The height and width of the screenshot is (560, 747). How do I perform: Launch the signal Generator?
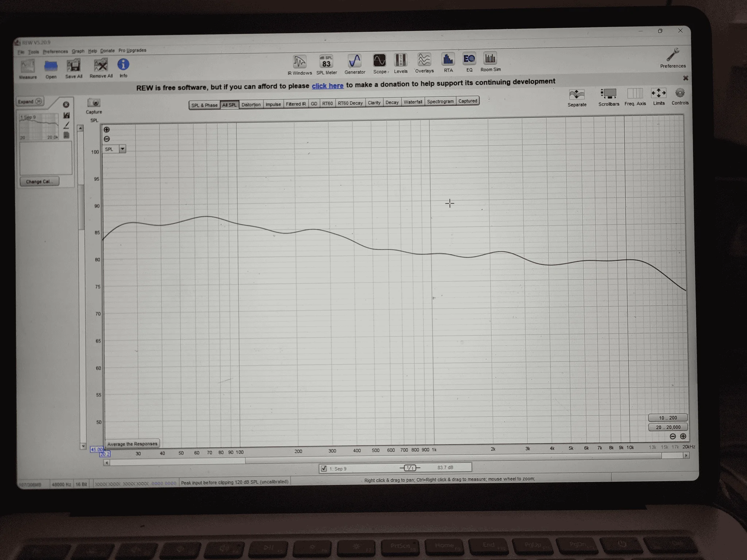pos(355,64)
